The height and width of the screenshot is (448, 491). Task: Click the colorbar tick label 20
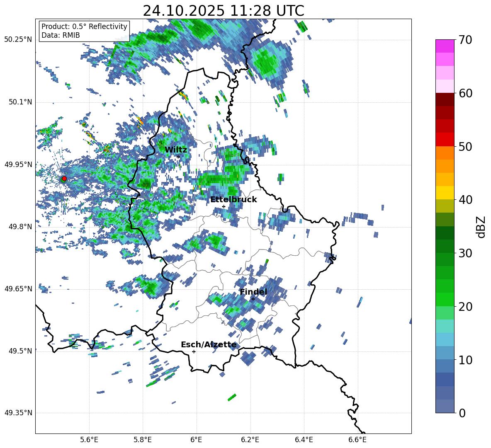point(465,307)
